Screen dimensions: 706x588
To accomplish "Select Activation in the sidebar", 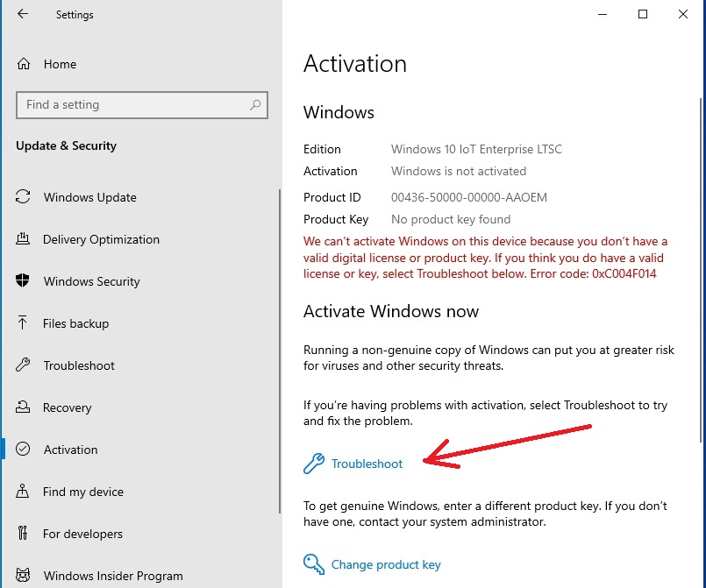I will point(71,450).
